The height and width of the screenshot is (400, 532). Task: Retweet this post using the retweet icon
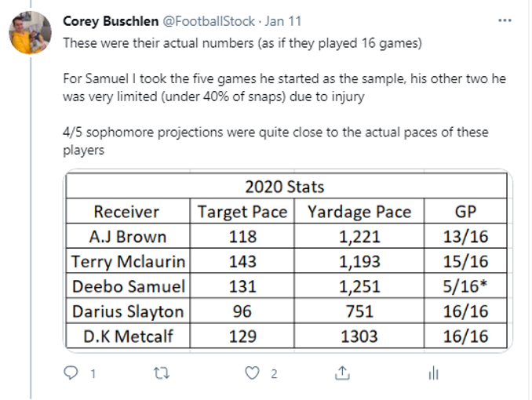(x=162, y=373)
